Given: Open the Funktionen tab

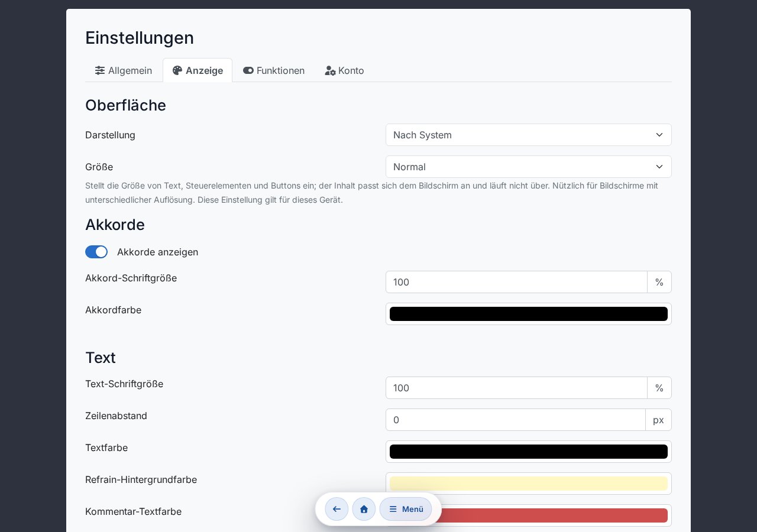Looking at the screenshot, I should [274, 70].
